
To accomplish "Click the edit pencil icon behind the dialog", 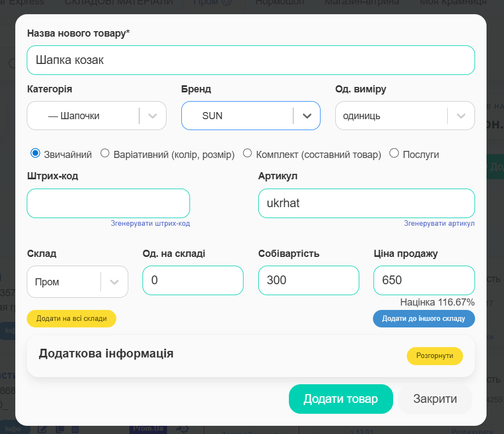I will (41, 429).
